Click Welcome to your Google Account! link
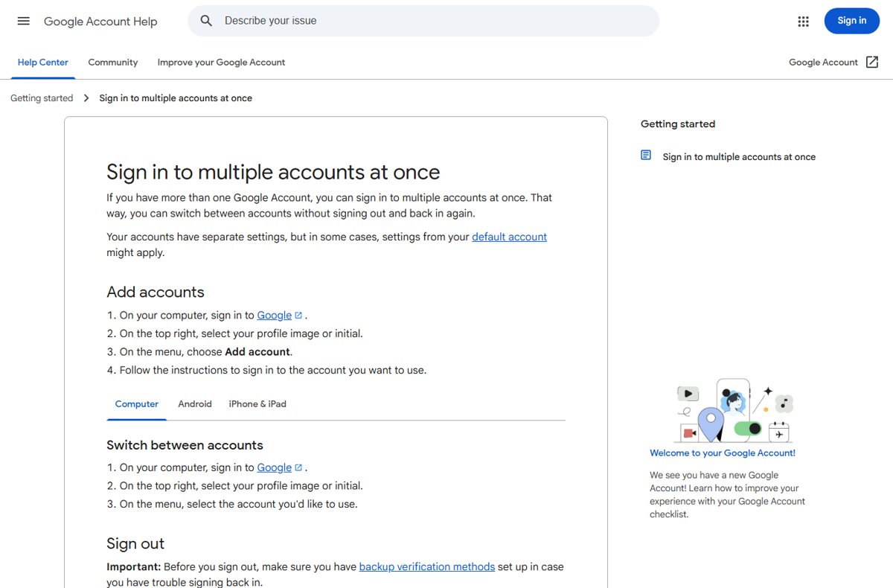 click(723, 453)
